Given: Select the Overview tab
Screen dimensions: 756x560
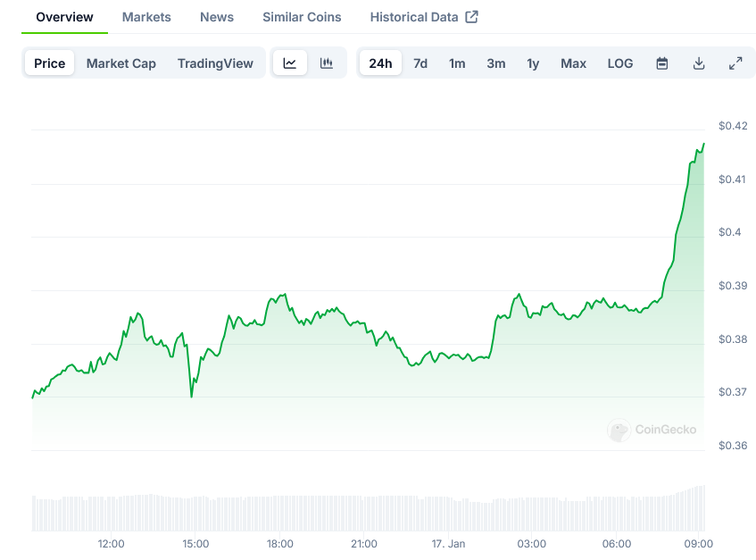Looking at the screenshot, I should tap(64, 17).
